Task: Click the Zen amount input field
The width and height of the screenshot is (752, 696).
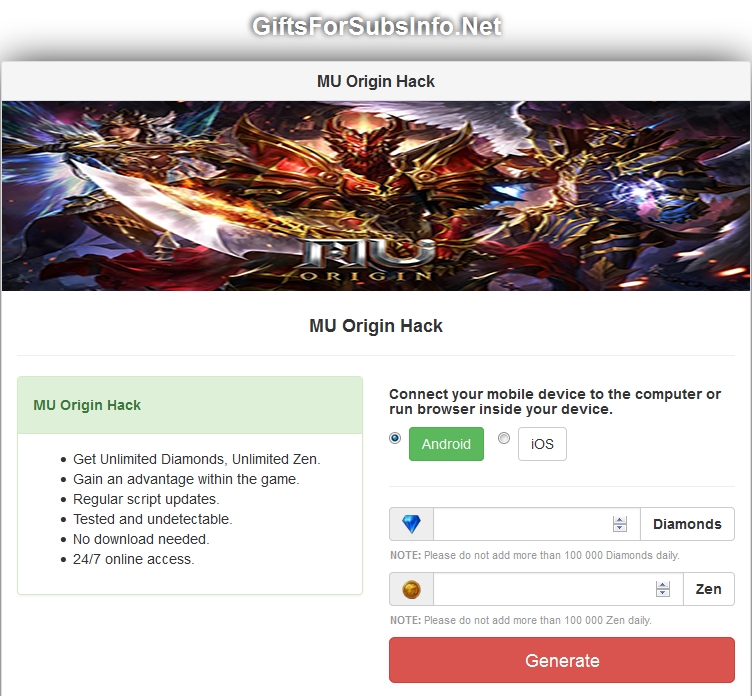Action: [558, 589]
